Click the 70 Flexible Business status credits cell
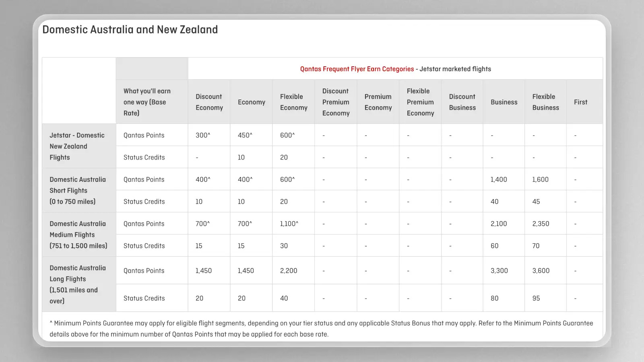Screen dimensions: 644x362 tap(545, 246)
